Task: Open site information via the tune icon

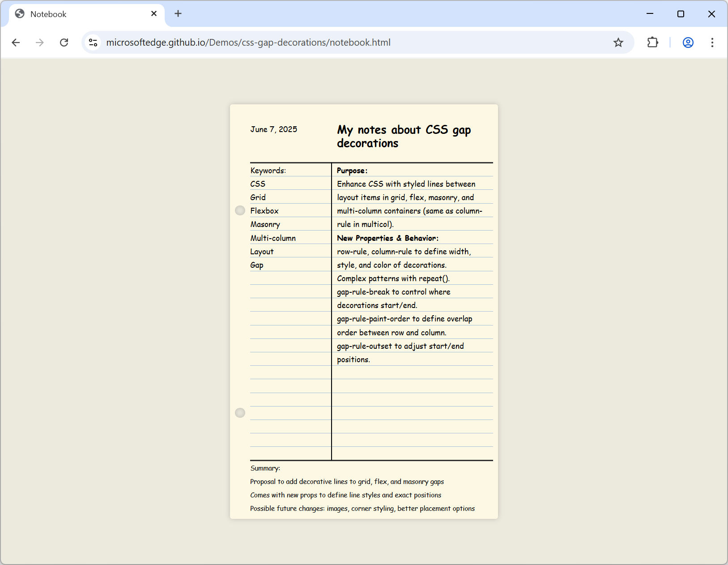Action: [x=93, y=43]
